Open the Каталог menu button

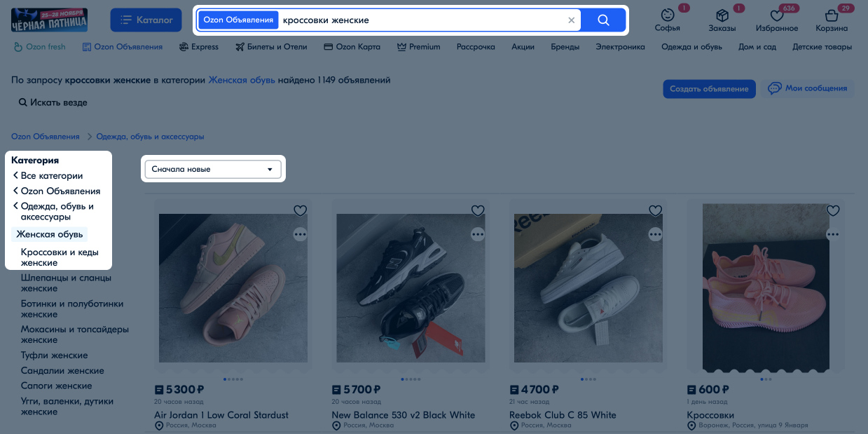point(147,20)
